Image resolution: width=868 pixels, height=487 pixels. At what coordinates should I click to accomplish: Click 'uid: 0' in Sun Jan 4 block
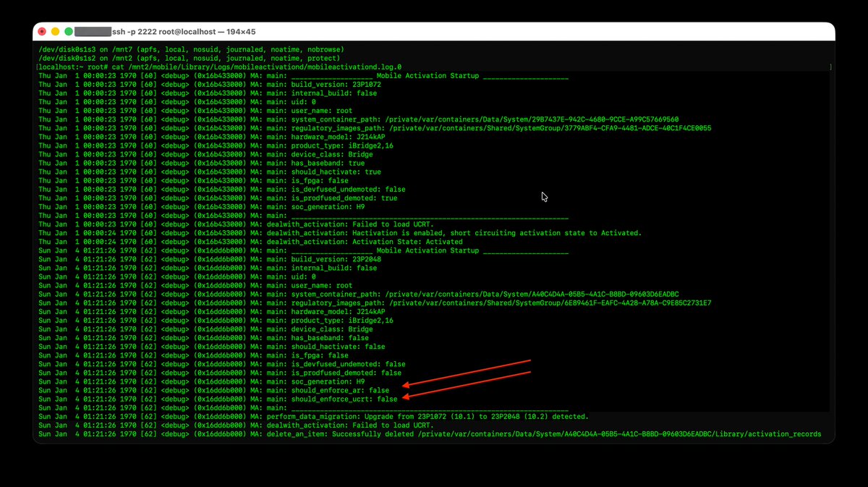[304, 277]
